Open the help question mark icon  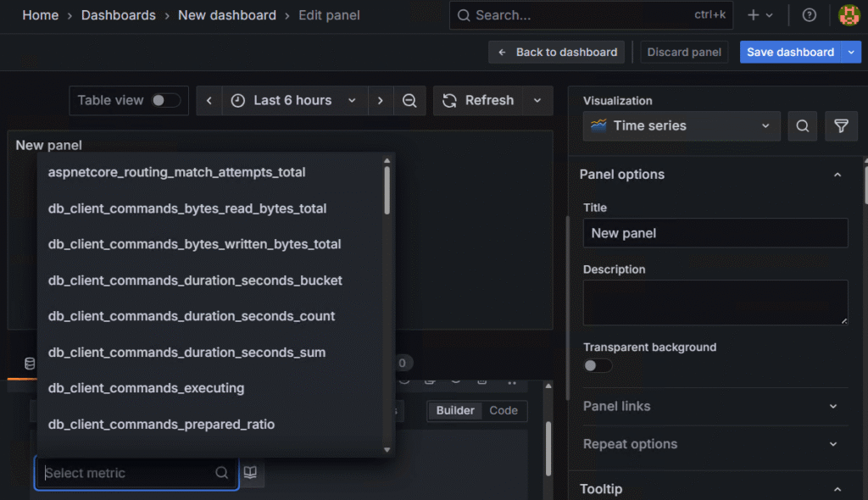pyautogui.click(x=809, y=15)
